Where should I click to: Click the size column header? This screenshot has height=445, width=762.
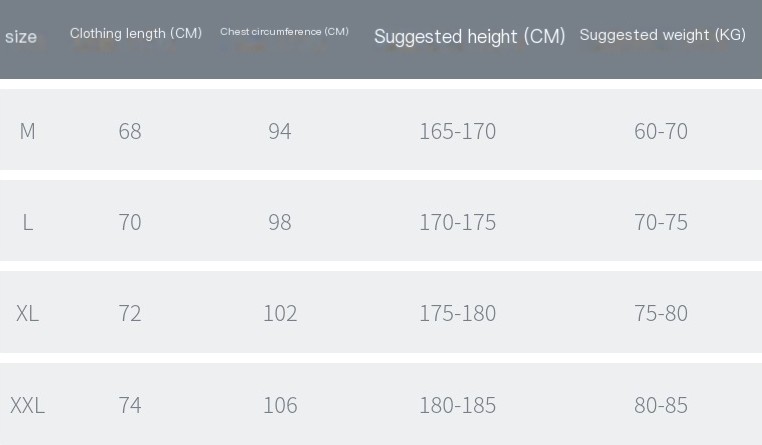(x=21, y=37)
